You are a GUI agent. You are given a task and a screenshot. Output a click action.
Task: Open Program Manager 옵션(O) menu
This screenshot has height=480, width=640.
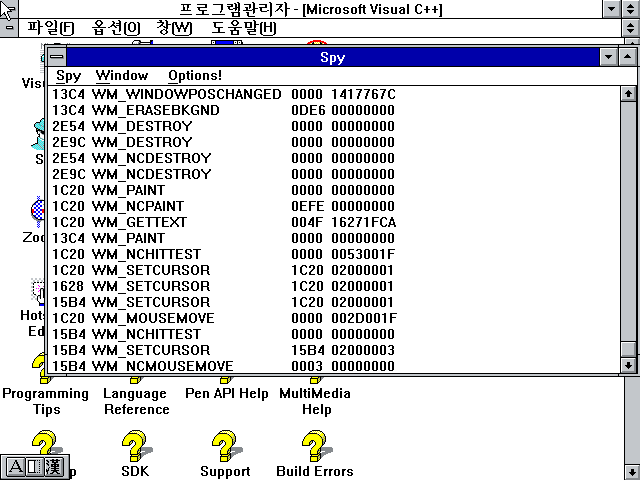116,28
